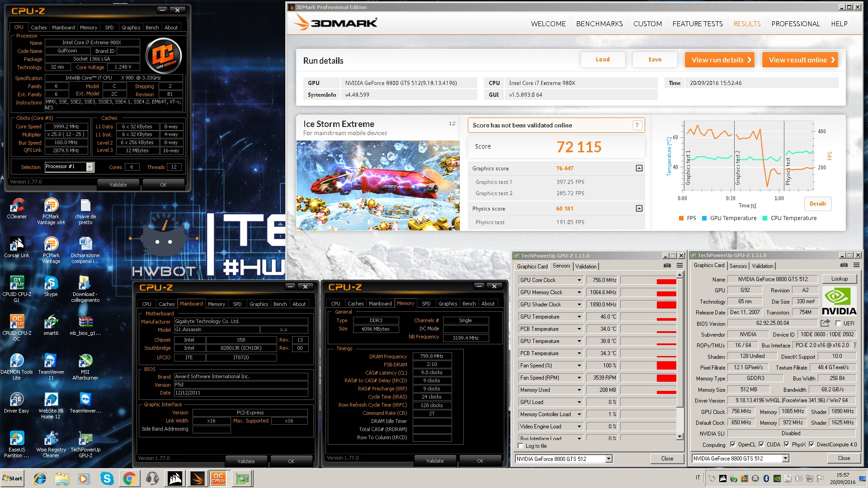Toggle the UEFI checkbox in GPU-Z

click(838, 324)
